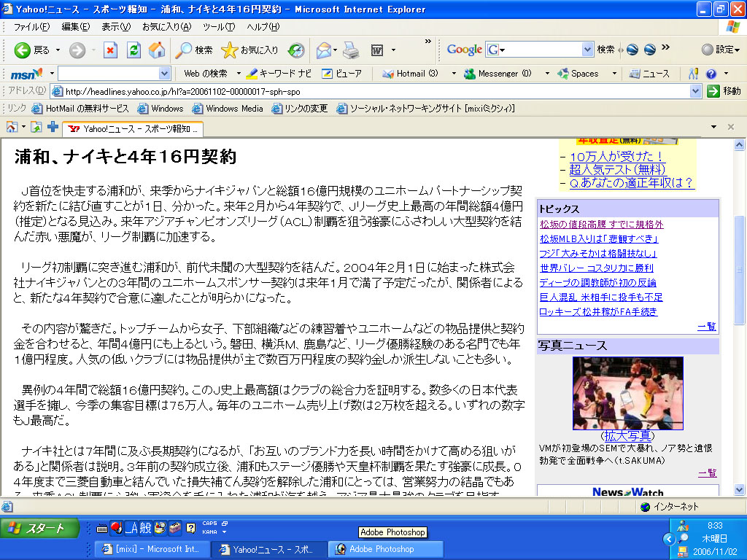Open the Hotmail dropdown arrow
Viewport: 747px width, 560px height.
point(454,74)
